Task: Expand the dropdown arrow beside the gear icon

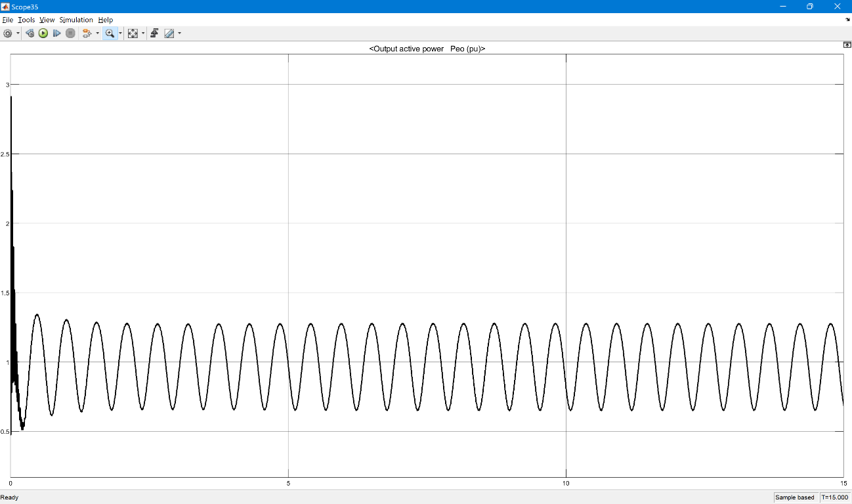Action: 18,33
